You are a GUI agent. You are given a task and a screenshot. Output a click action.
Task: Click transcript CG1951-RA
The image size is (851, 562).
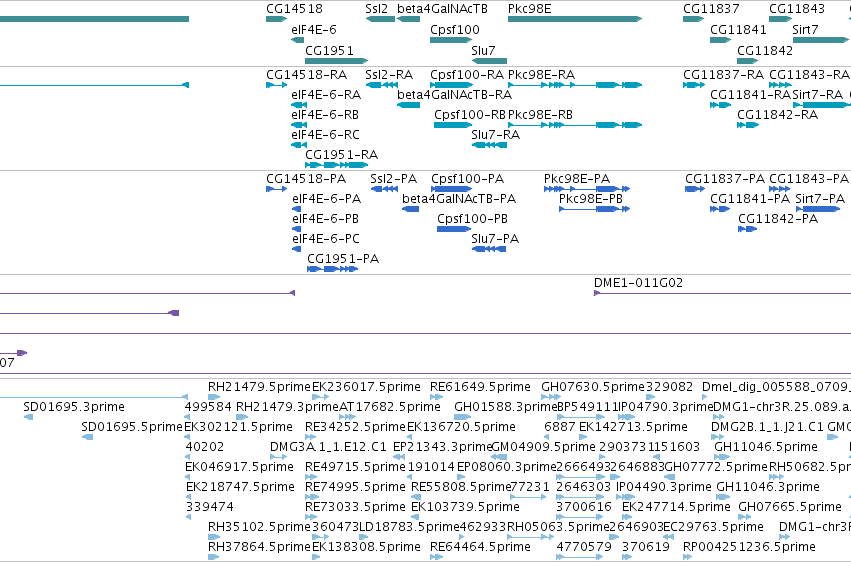(341, 155)
